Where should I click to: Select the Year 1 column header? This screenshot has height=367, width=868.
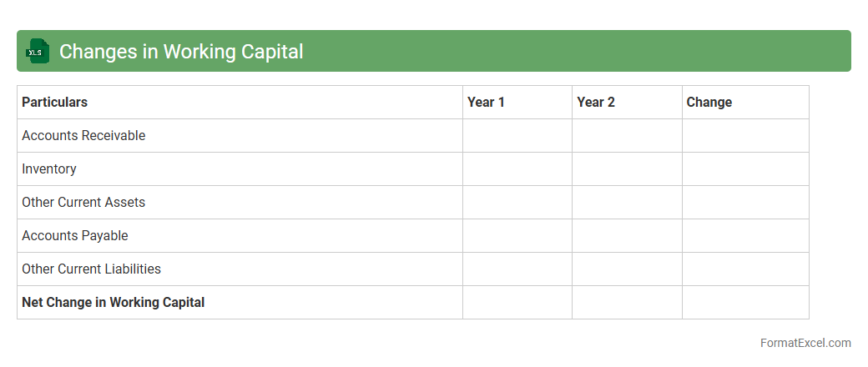tap(486, 102)
